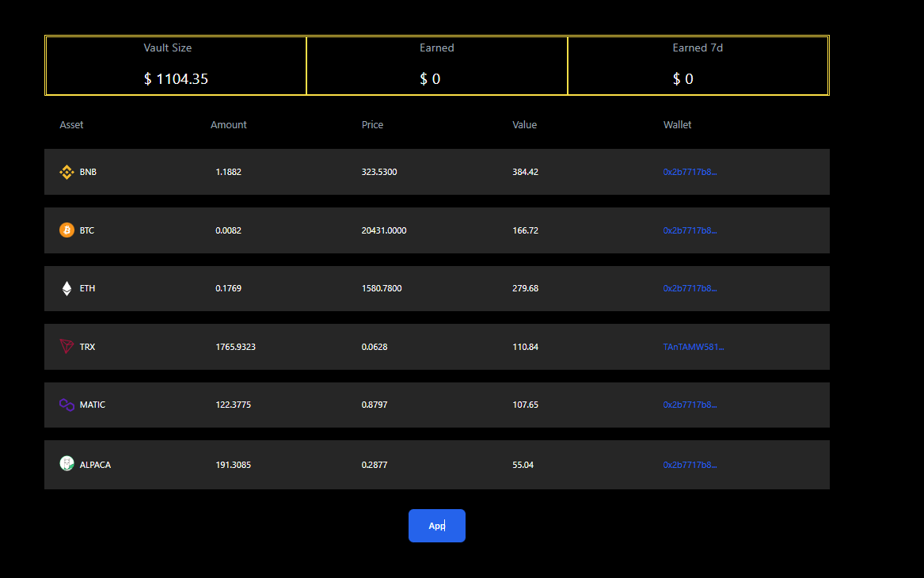Click the Earned 7d label

(698, 48)
